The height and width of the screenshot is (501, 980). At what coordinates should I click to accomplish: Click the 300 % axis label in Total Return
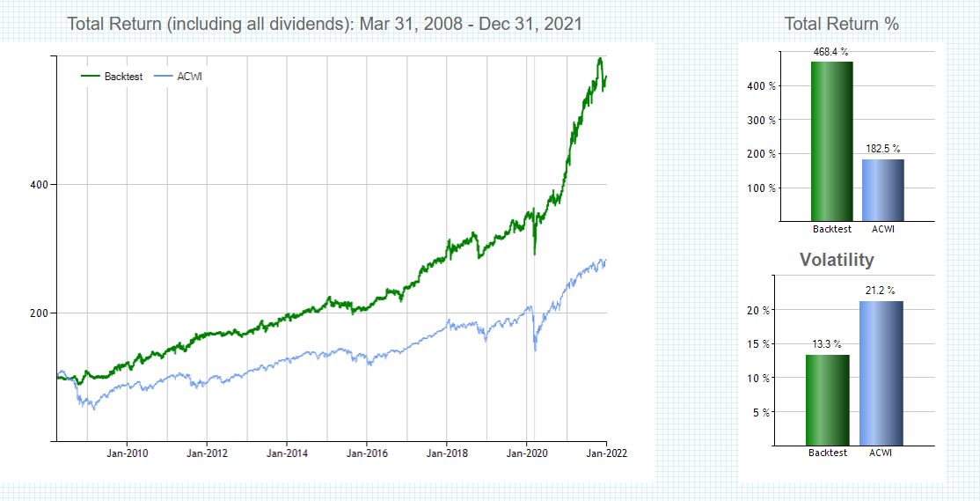coord(763,120)
